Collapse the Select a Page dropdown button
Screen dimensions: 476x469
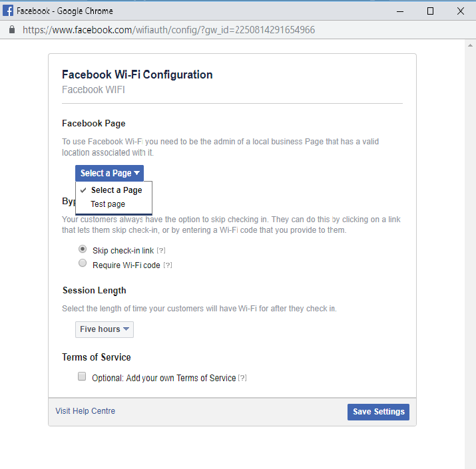[109, 173]
